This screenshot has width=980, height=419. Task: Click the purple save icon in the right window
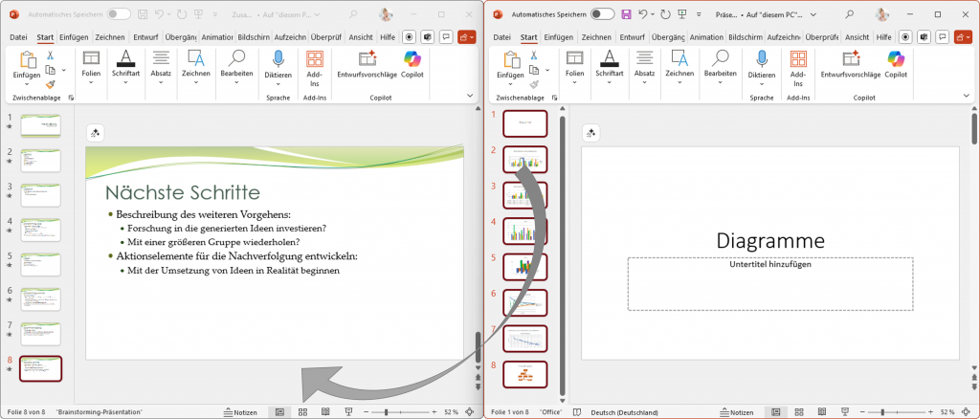[626, 14]
